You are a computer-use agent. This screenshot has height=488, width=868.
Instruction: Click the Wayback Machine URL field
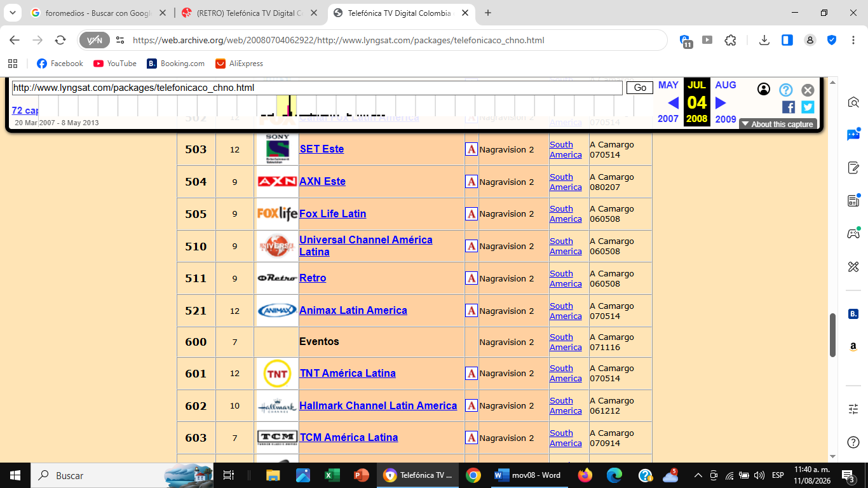click(317, 88)
